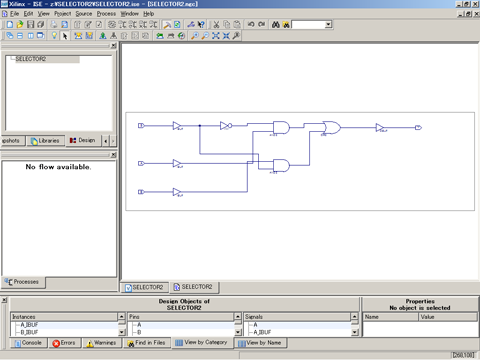Click the Open folder toolbar icon
This screenshot has height=360, width=480.
[20, 24]
